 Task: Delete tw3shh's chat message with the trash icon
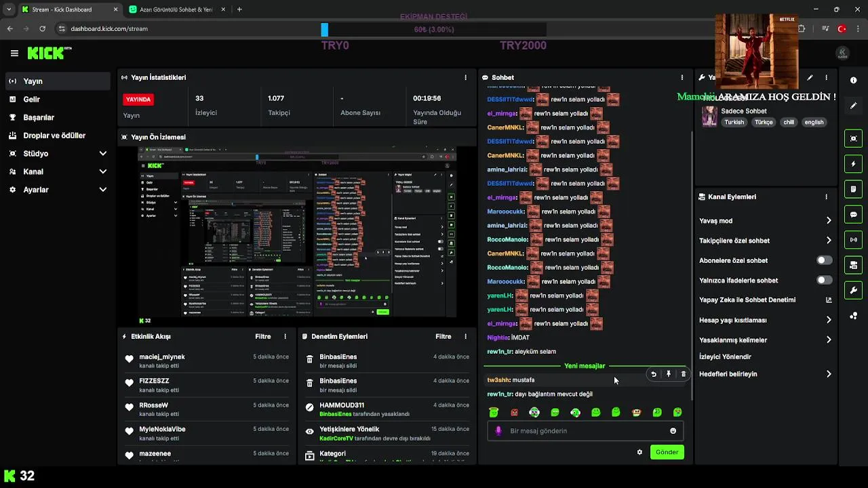click(683, 374)
